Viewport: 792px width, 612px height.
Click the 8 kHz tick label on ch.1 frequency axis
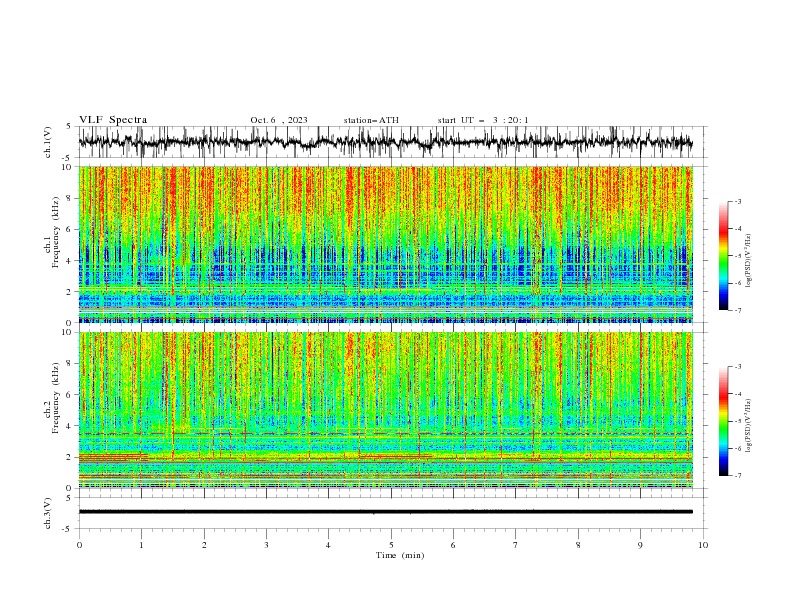pyautogui.click(x=69, y=198)
